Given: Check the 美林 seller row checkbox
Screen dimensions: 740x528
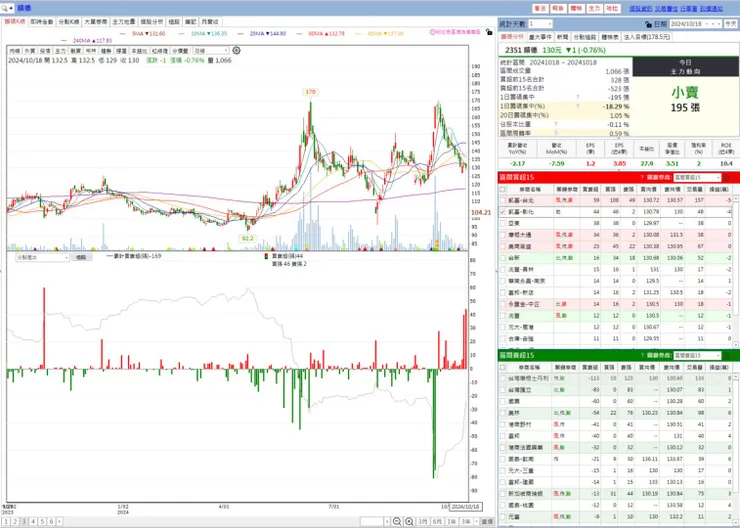Looking at the screenshot, I should pyautogui.click(x=503, y=413).
